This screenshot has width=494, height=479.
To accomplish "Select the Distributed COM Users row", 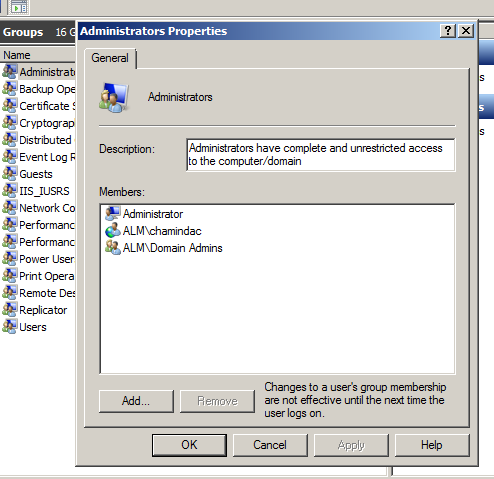I will tap(38, 140).
